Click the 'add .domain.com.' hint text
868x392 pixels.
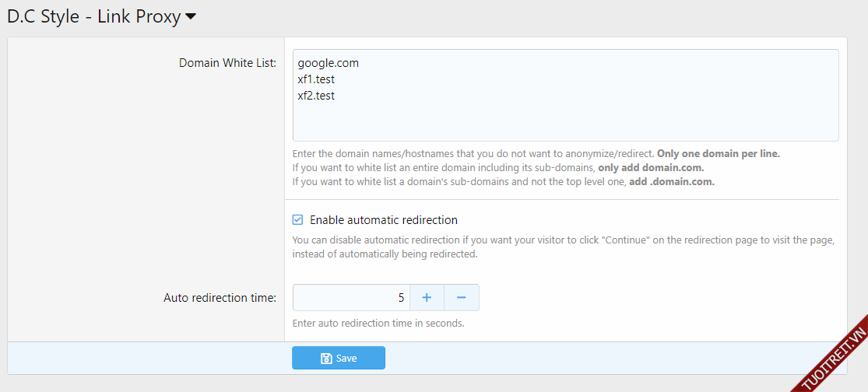click(671, 182)
